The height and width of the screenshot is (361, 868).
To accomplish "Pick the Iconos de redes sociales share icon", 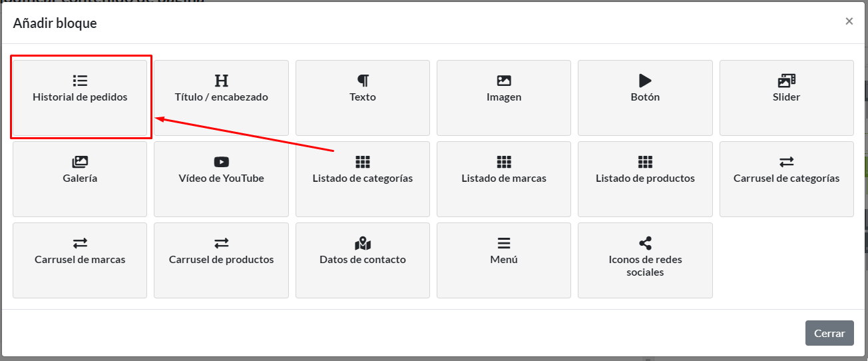I will [x=645, y=243].
